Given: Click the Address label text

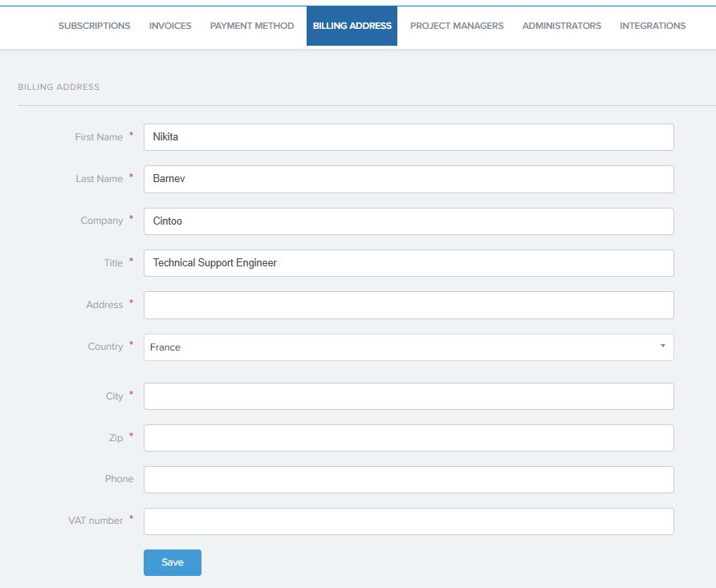Looking at the screenshot, I should click(x=104, y=305).
